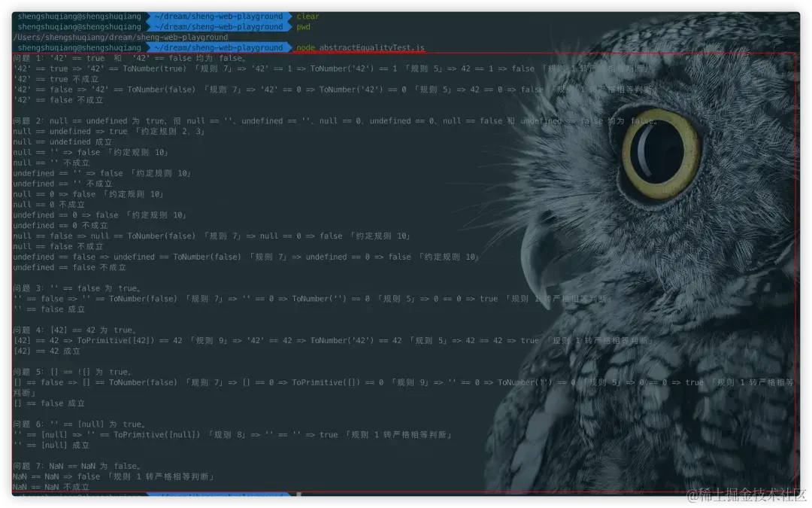This screenshot has height=508, width=812.
Task: Select the output path /Users/shengshuqiang/dream/sheng-web-playground
Action: coord(120,38)
